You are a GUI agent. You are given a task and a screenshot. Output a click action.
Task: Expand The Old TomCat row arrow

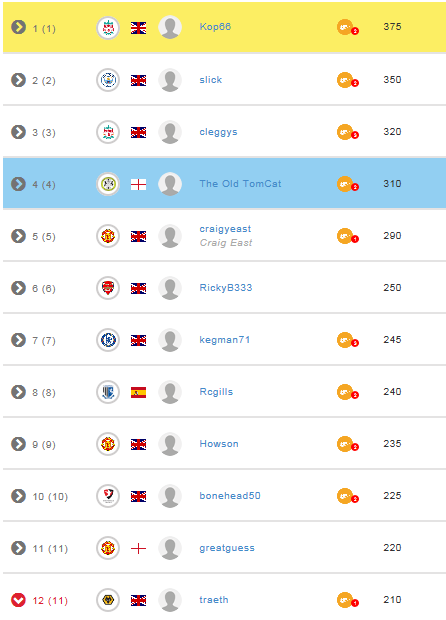point(18,184)
